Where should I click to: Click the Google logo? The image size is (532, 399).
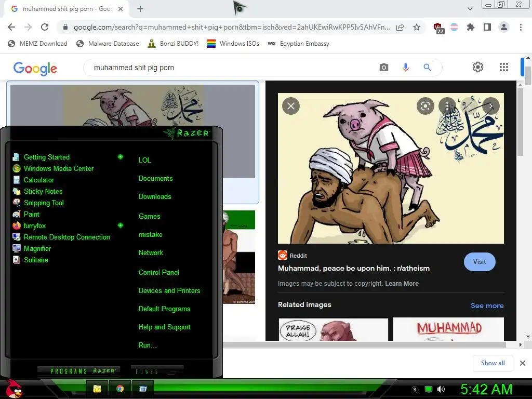(35, 69)
